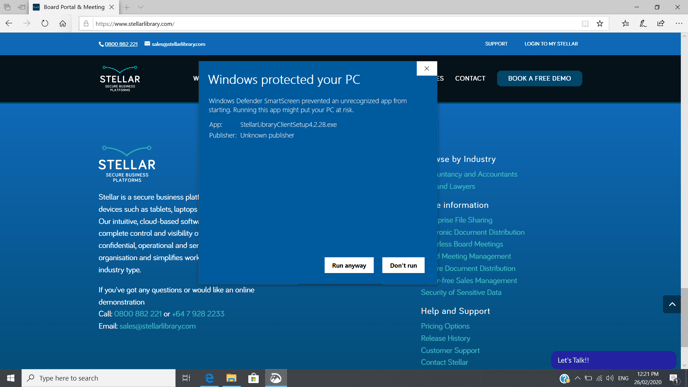Click +64 7 928 2233 phone link
Viewport: 688px width, 387px height.
click(x=198, y=314)
